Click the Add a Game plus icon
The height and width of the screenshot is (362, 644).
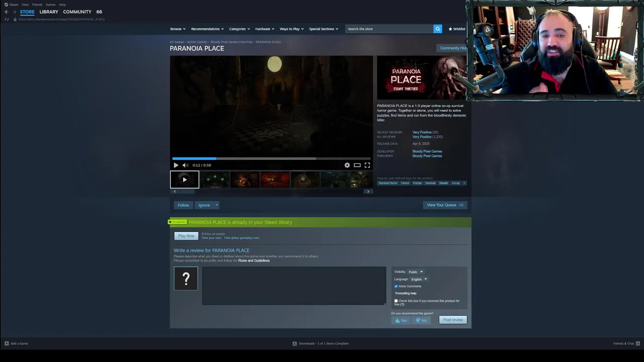point(7,343)
